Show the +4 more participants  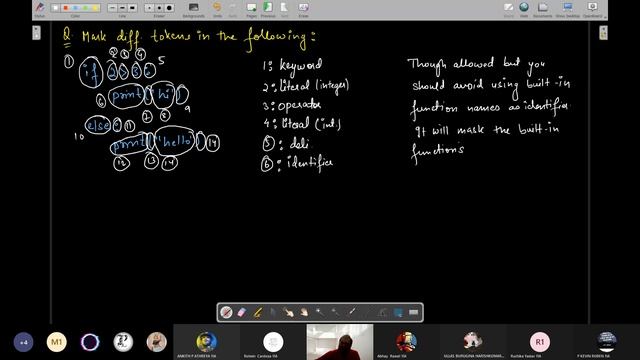[x=23, y=342]
